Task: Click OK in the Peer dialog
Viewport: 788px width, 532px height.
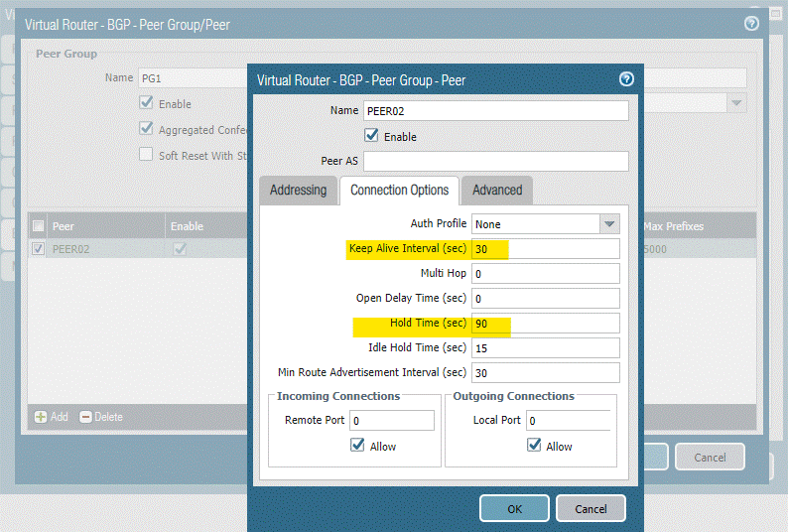Action: tap(515, 508)
